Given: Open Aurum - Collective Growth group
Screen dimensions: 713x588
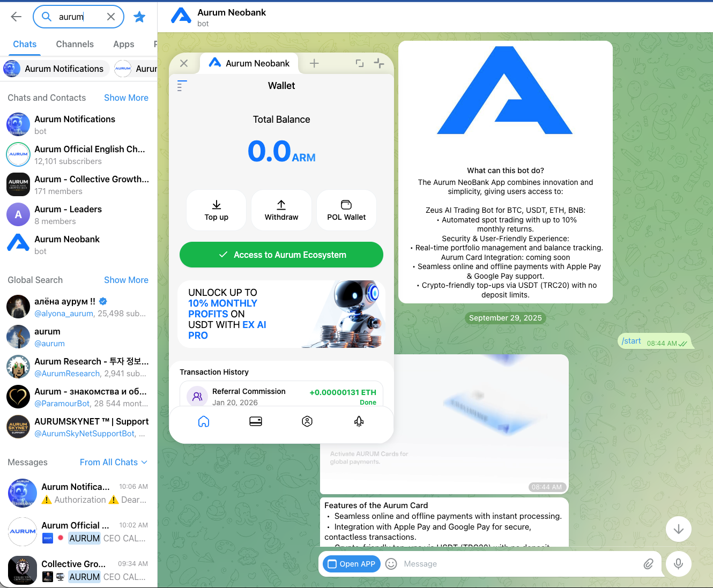Looking at the screenshot, I should click(78, 184).
